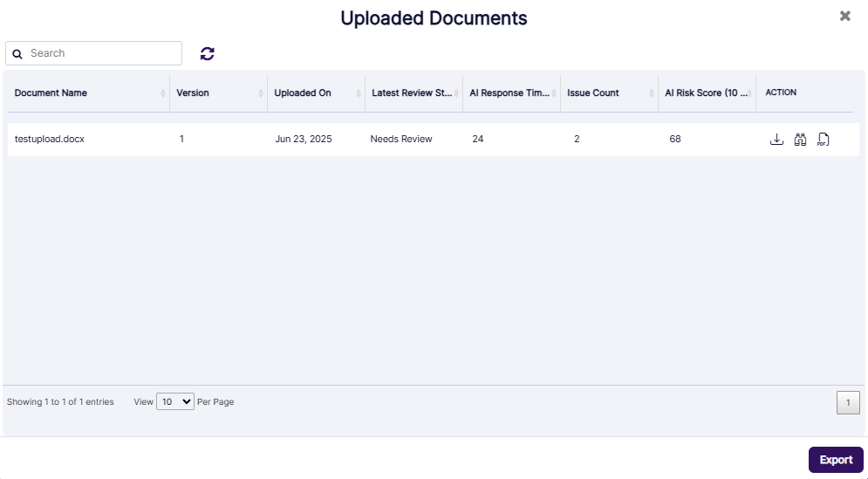Click the Needs Review status cell
Screen dimensions: 868x479
[x=401, y=139]
